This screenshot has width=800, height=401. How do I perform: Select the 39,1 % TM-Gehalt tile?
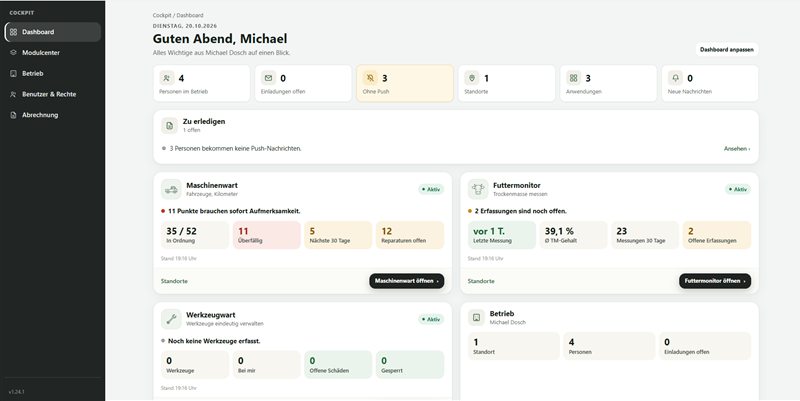pos(573,235)
